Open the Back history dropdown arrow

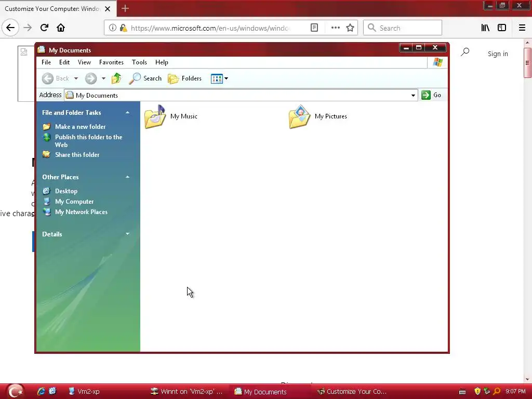click(76, 78)
